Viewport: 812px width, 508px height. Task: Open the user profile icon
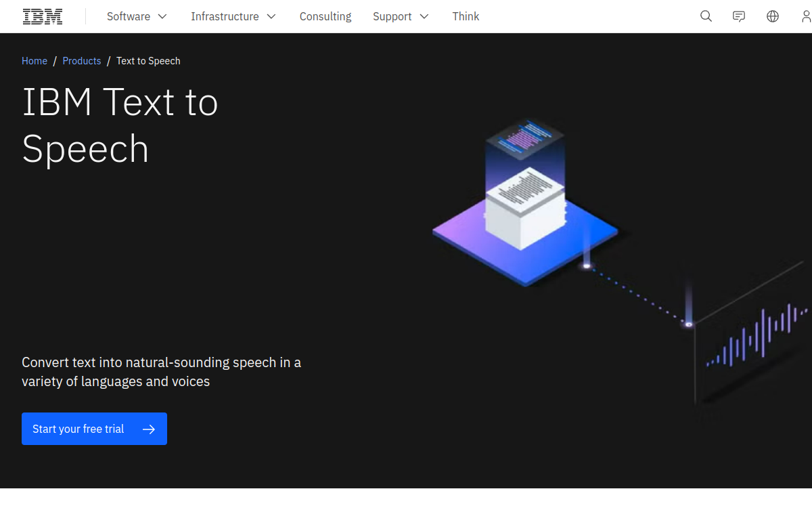click(x=805, y=16)
